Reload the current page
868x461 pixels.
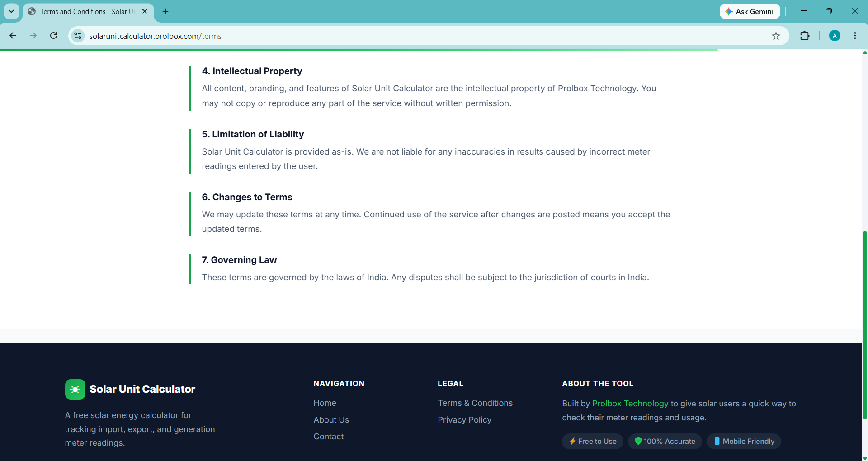coord(53,36)
